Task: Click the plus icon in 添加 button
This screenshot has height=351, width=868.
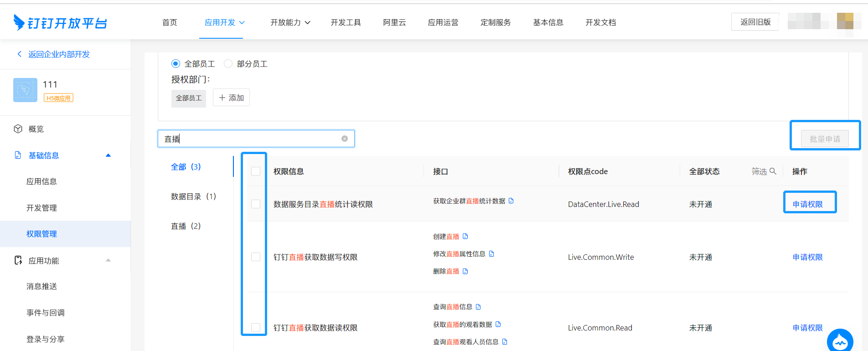Action: pos(222,98)
